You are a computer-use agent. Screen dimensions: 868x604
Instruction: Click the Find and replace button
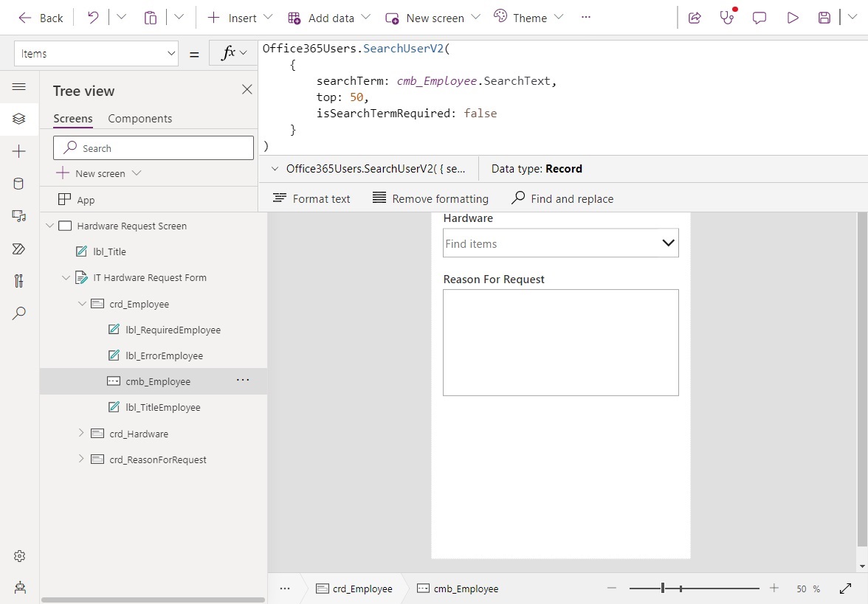562,198
